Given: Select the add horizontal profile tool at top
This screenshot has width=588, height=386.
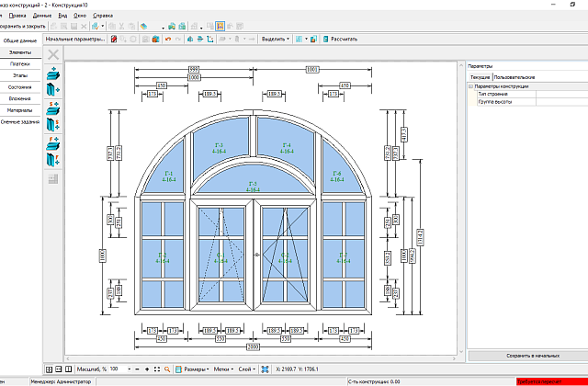Looking at the screenshot, I should coord(53,74).
